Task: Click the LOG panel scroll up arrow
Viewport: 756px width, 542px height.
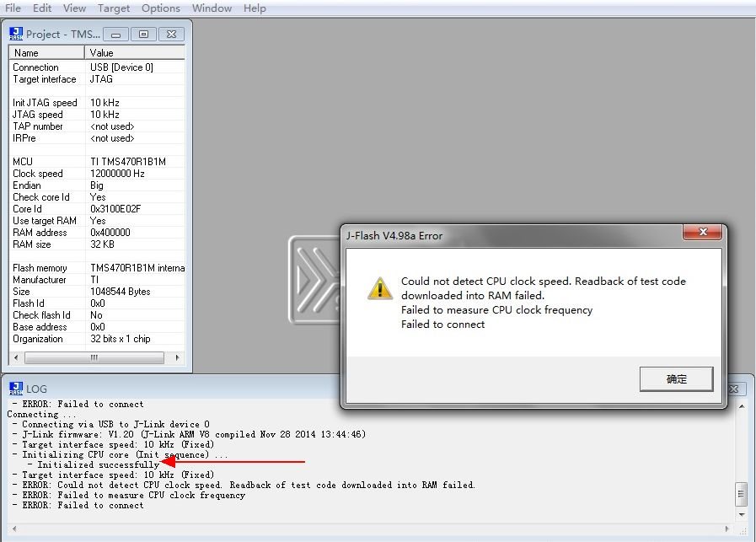Action: coord(742,407)
